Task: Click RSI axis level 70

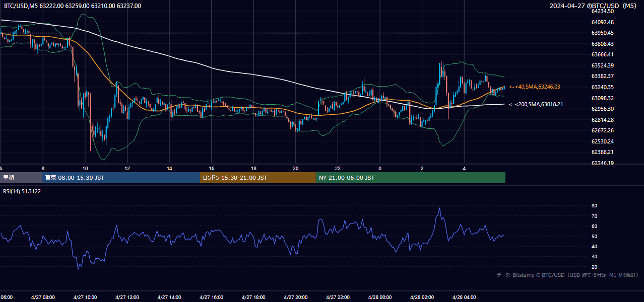Action: click(594, 216)
